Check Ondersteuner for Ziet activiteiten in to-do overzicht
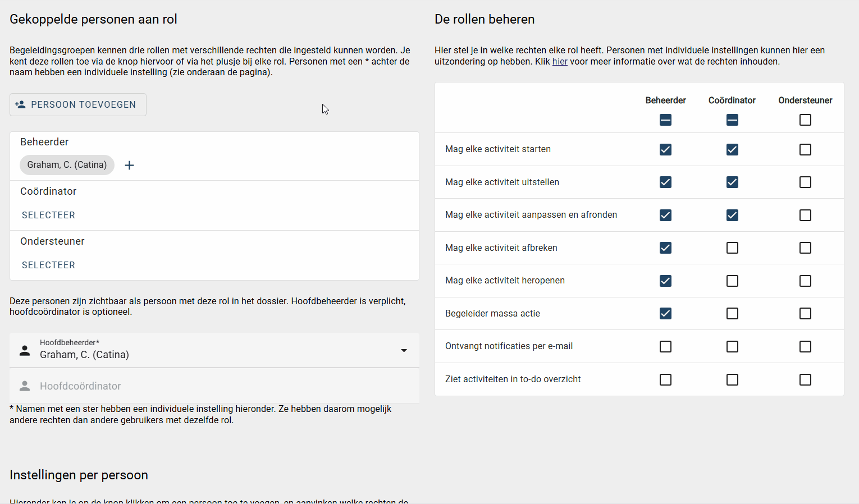Screen dimensions: 859x504 (x=805, y=380)
